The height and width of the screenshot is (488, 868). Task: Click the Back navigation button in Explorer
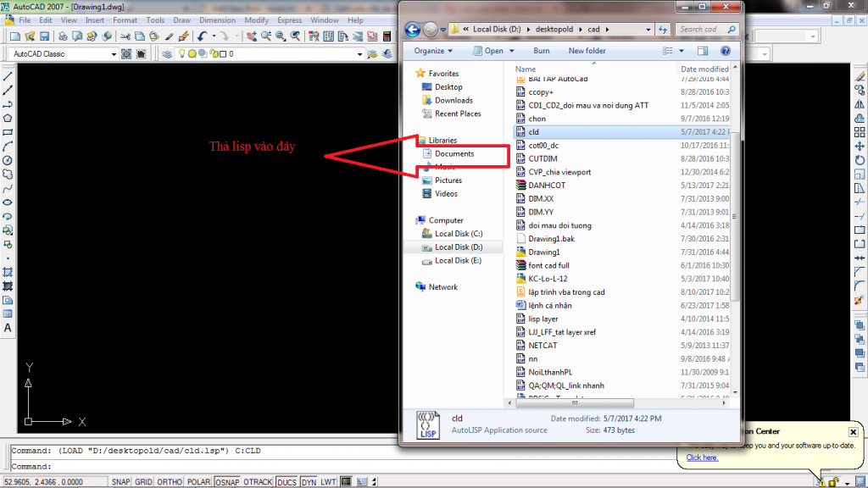413,30
